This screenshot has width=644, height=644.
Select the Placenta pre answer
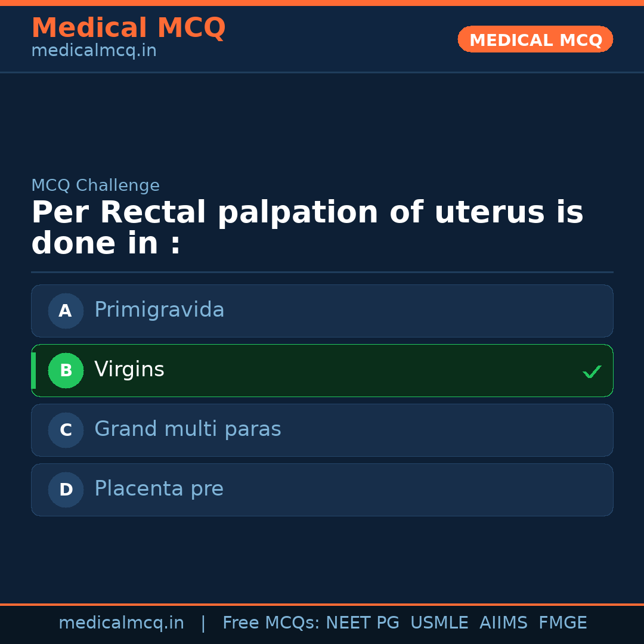point(159,489)
